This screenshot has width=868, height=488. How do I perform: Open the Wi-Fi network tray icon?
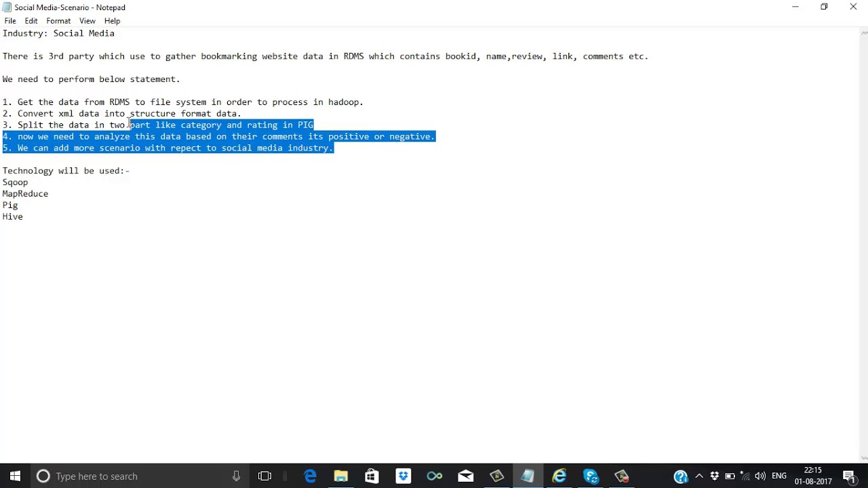pyautogui.click(x=745, y=476)
